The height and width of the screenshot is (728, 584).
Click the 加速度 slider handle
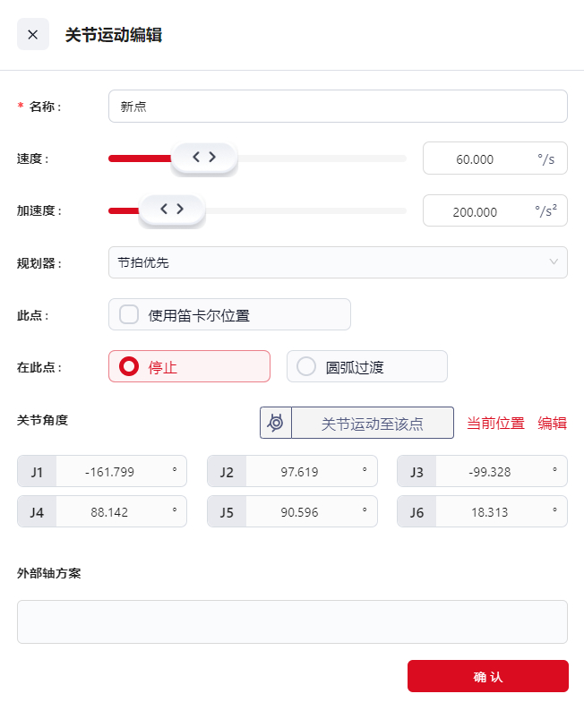tap(172, 210)
